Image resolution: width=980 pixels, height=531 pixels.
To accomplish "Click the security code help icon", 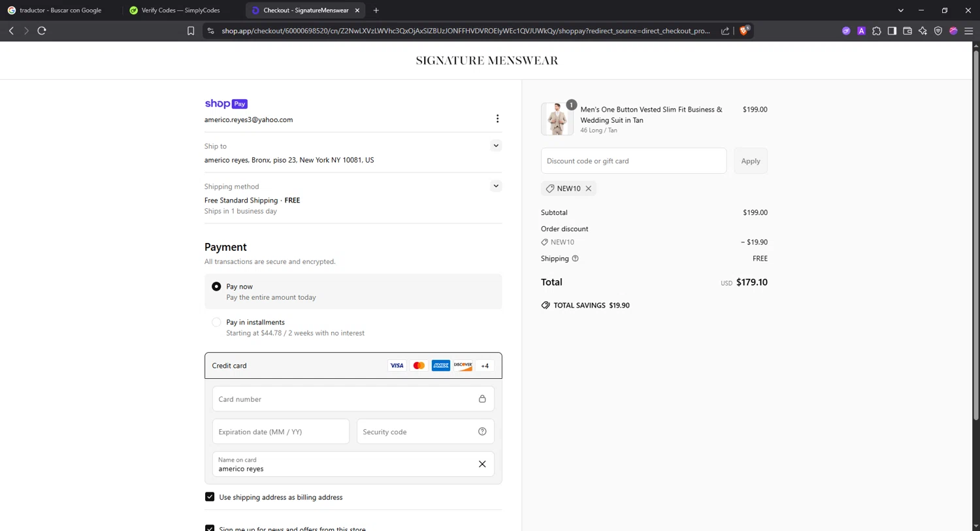I will tap(482, 431).
